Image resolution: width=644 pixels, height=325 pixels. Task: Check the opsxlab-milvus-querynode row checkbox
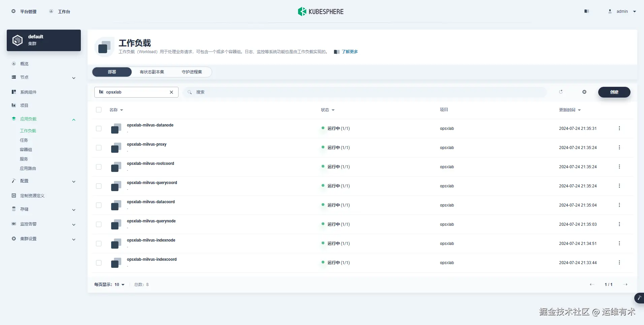click(x=99, y=224)
